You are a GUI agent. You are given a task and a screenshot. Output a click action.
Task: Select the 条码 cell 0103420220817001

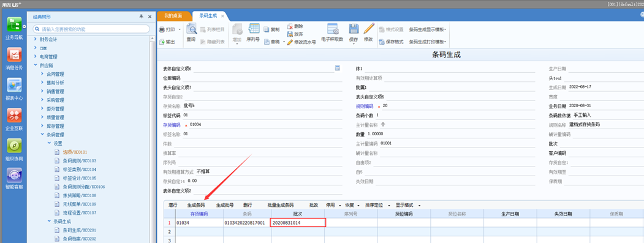248,223
